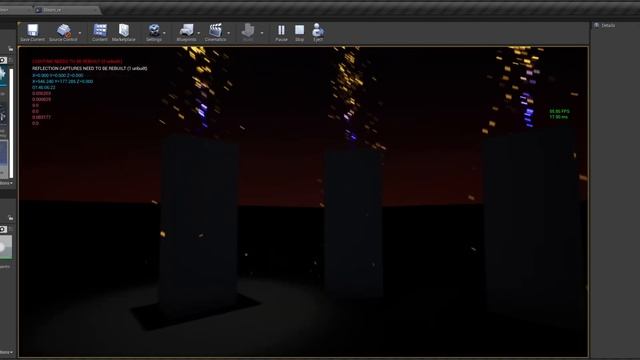This screenshot has height=360, width=640.
Task: Open the Source Control toolbar button
Action: (63, 33)
